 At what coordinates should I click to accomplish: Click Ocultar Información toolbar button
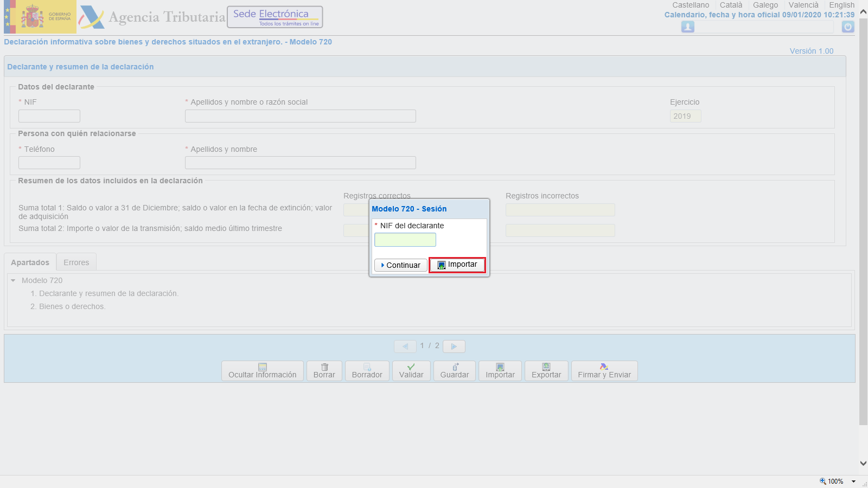pyautogui.click(x=263, y=371)
